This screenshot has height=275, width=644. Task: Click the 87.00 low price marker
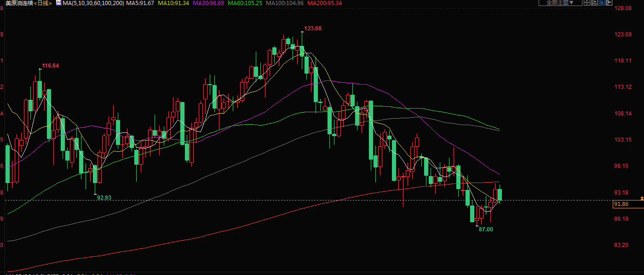pyautogui.click(x=485, y=229)
